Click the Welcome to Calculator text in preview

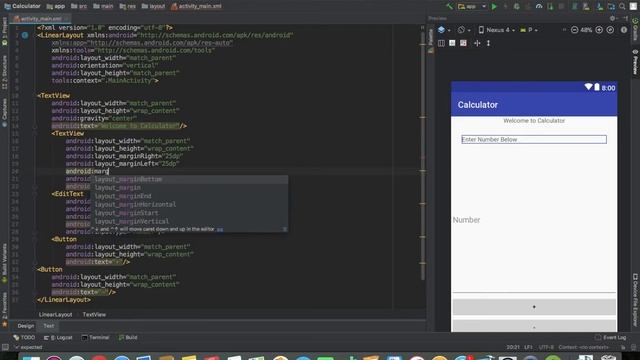(x=534, y=121)
